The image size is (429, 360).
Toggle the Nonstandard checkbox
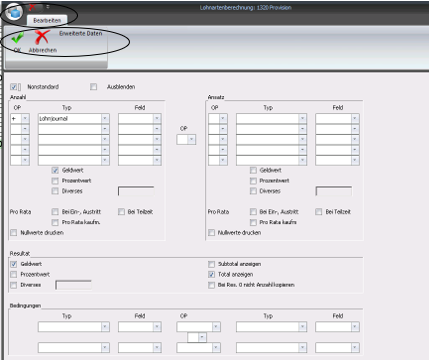[14, 87]
